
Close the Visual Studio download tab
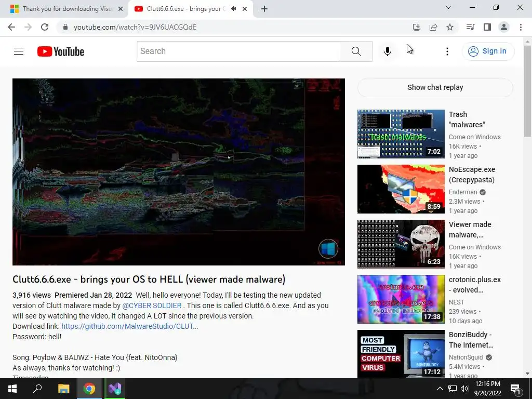(121, 9)
